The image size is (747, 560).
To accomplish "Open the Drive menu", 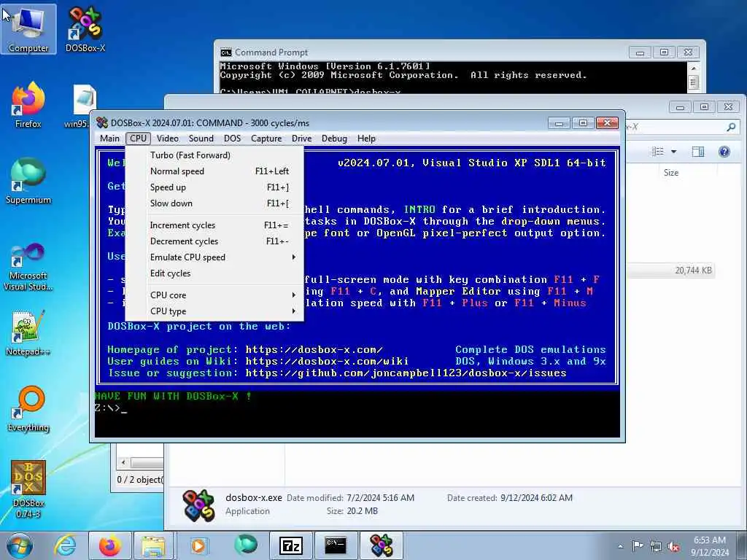I will pos(301,138).
